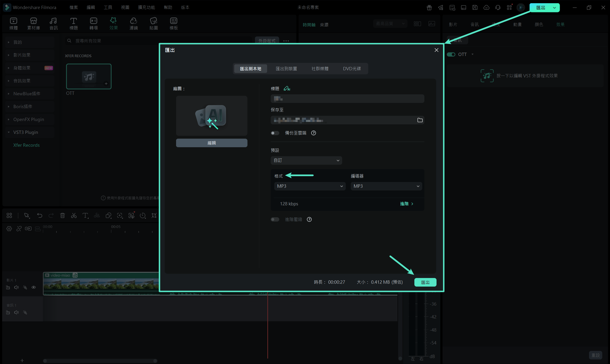Open the Stickers (貼圖) panel icon
This screenshot has width=610, height=364.
click(153, 24)
